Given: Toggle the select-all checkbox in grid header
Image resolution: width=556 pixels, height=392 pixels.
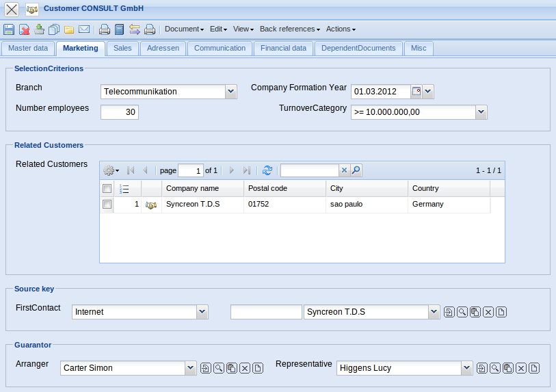Looking at the screenshot, I should (107, 188).
